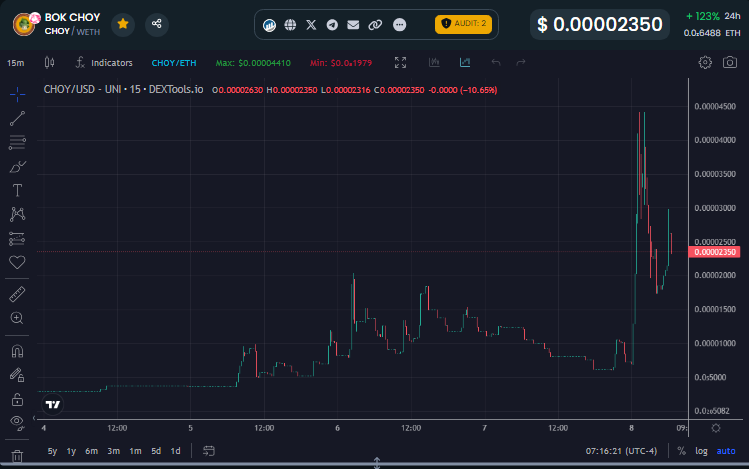Screen dimensions: 749x469
Task: Take a chart snapshot with camera icon
Action: [729, 63]
